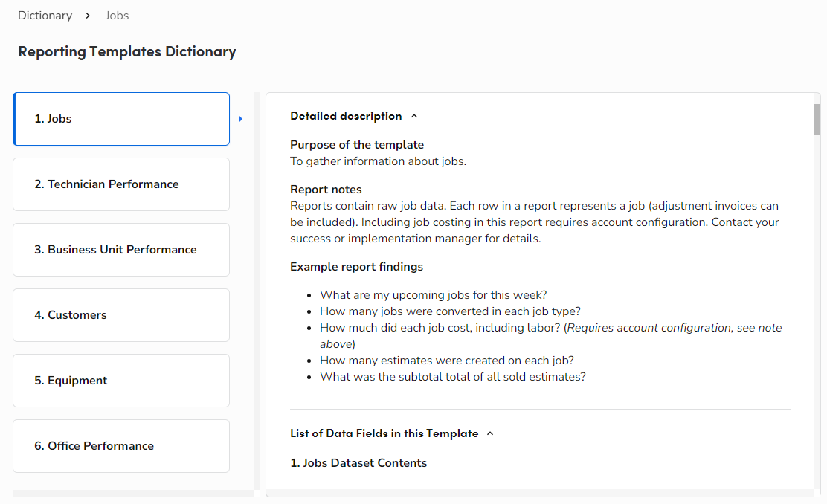Open 3. Business Unit Performance template
Screen dimensions: 827x504
tap(121, 250)
